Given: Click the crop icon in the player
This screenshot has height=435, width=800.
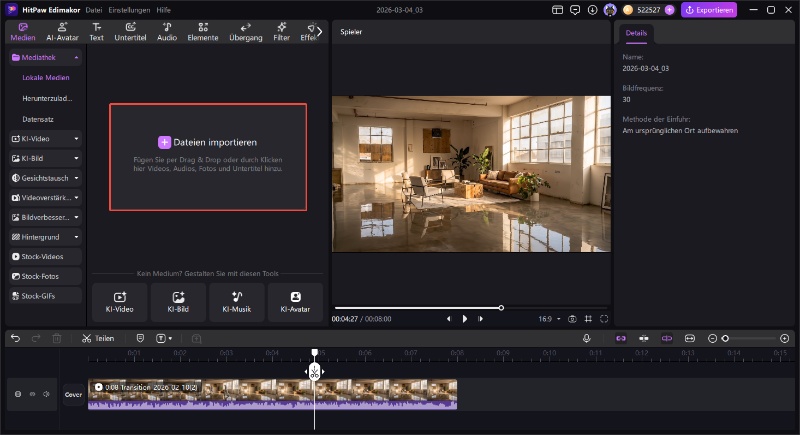Looking at the screenshot, I should point(588,319).
